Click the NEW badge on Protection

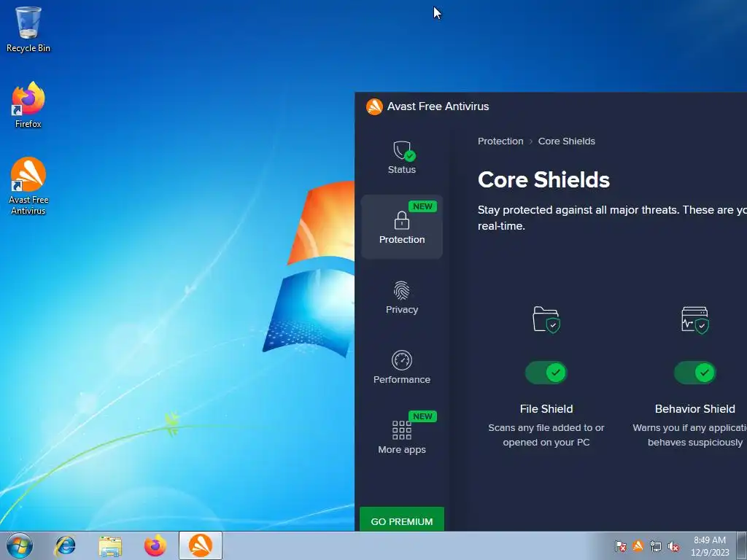pyautogui.click(x=422, y=206)
